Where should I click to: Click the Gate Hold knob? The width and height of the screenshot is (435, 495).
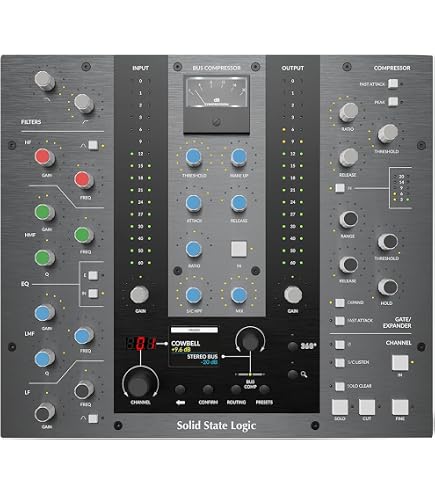coord(388,287)
